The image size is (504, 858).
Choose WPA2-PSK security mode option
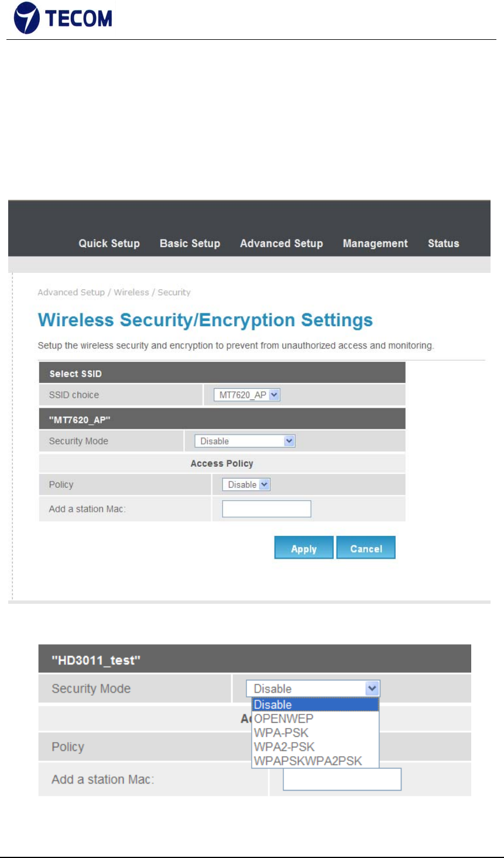316,747
